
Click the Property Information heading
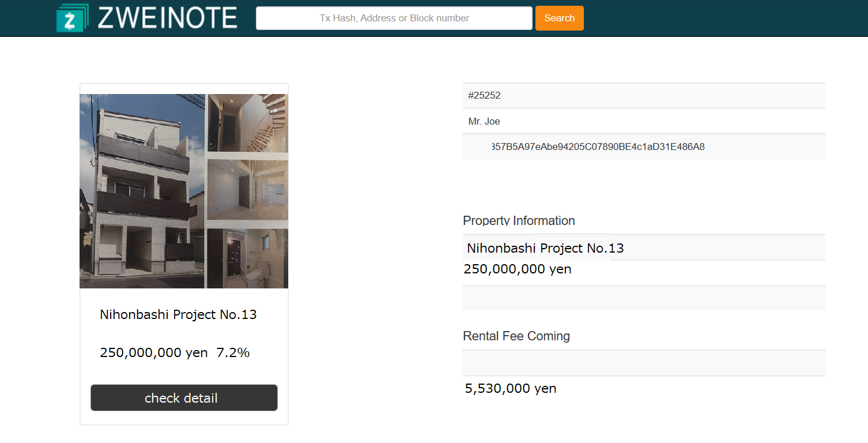pos(519,221)
